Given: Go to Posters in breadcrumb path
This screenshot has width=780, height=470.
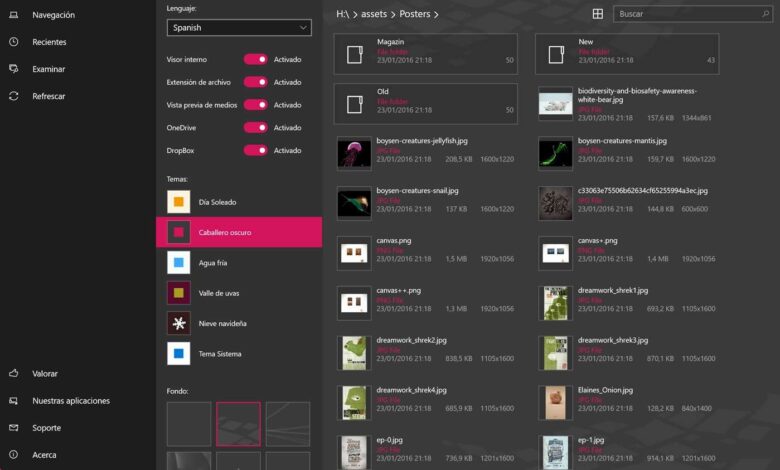Looking at the screenshot, I should (415, 14).
